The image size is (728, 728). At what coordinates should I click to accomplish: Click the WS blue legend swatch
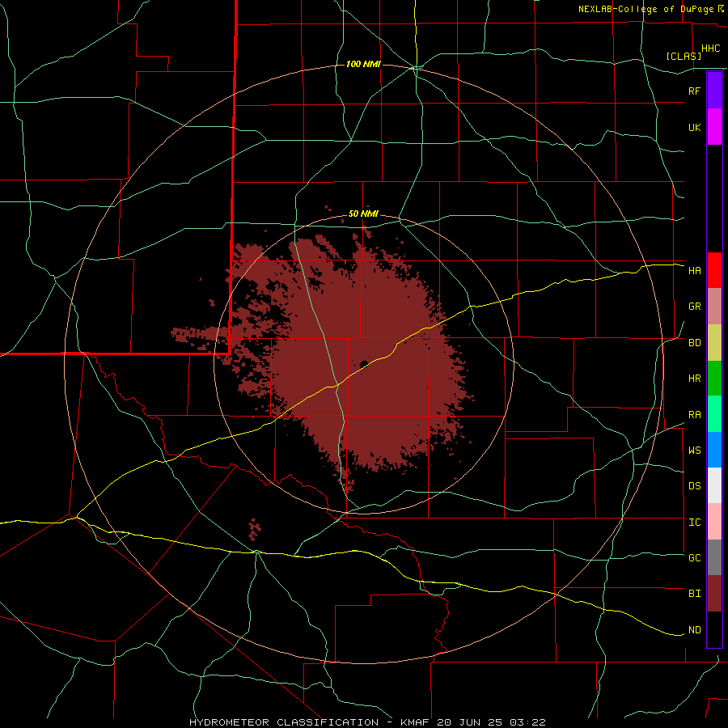click(x=714, y=450)
